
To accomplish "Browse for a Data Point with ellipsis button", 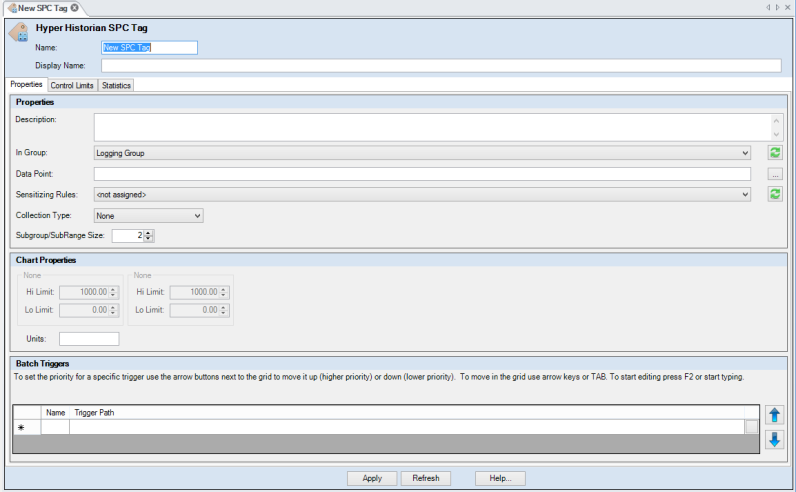I will (775, 174).
